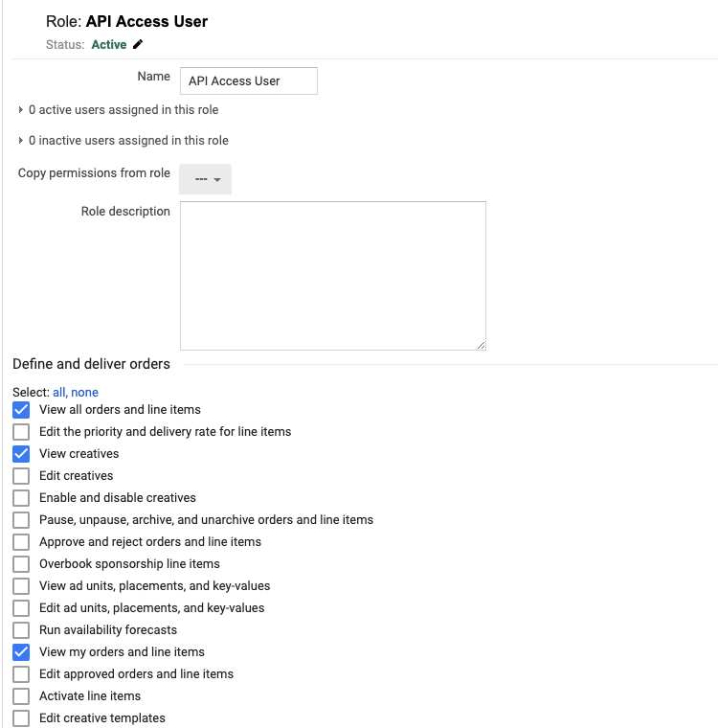
Task: Uncheck View all orders and line items
Action: click(x=21, y=410)
